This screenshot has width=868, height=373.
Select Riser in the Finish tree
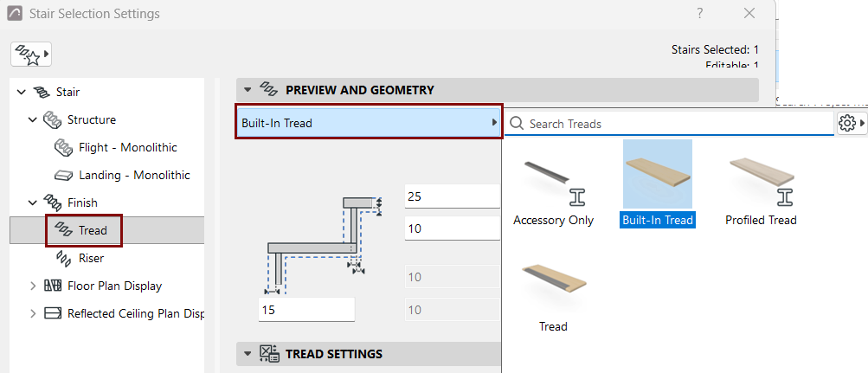point(92,258)
